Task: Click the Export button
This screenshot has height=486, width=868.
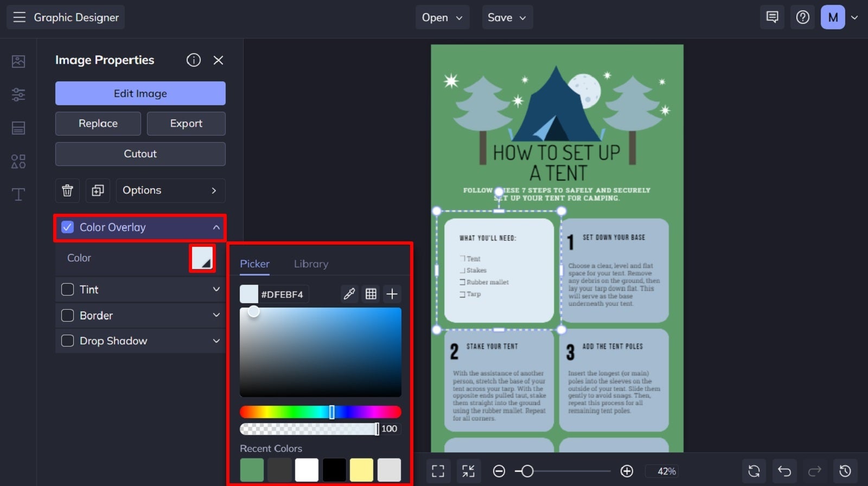Action: 186,124
